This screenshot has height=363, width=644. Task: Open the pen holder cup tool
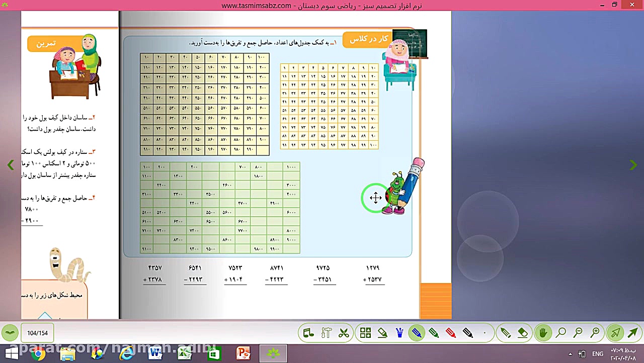click(x=399, y=333)
